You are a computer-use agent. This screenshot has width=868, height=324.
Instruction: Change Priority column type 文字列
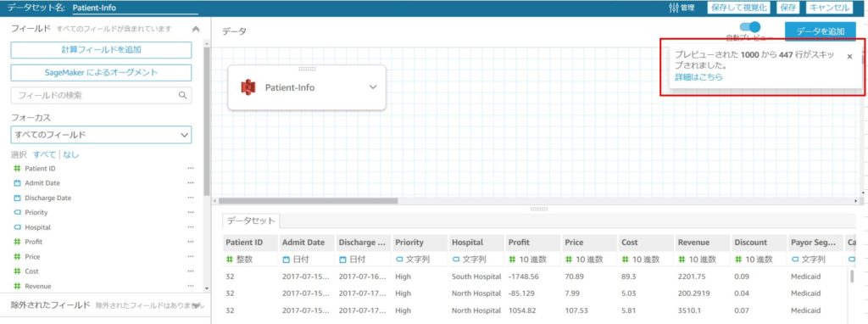(x=413, y=260)
